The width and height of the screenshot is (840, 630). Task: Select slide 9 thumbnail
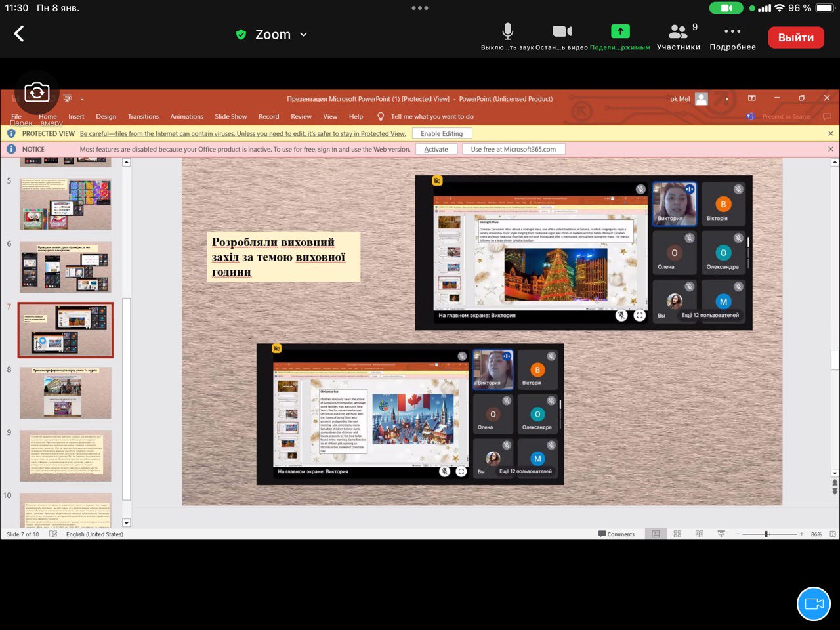pos(66,455)
